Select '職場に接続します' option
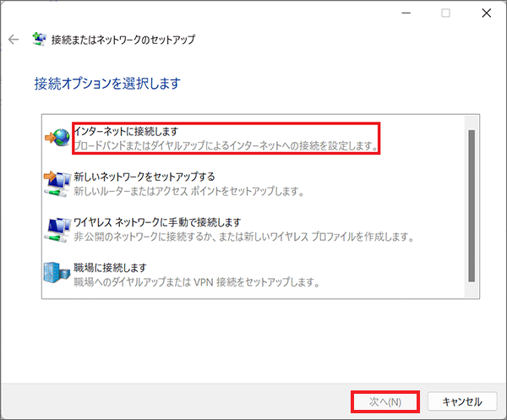The width and height of the screenshot is (507, 420). (110, 268)
